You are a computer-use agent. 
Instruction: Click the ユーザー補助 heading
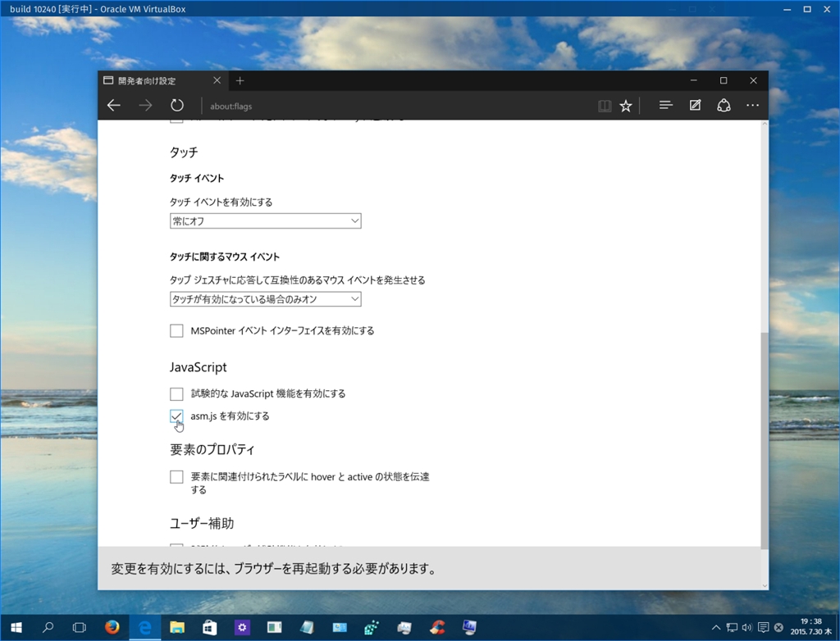point(202,523)
